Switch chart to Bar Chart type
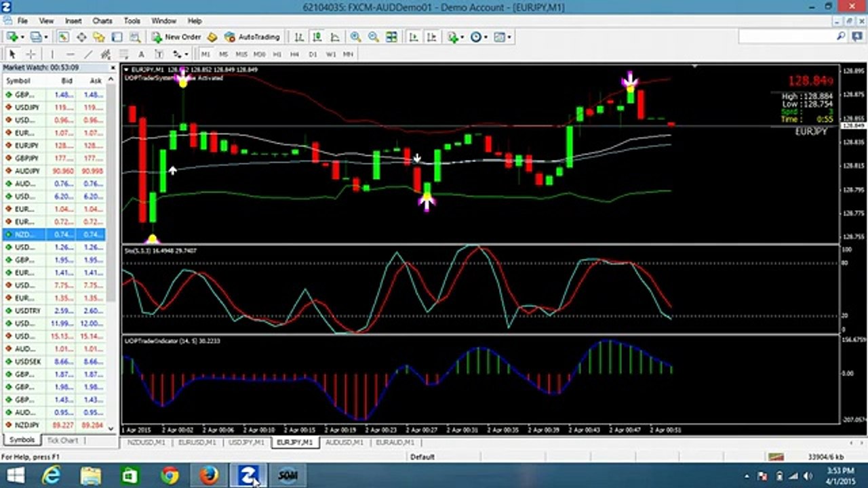The width and height of the screenshot is (868, 488). point(298,37)
